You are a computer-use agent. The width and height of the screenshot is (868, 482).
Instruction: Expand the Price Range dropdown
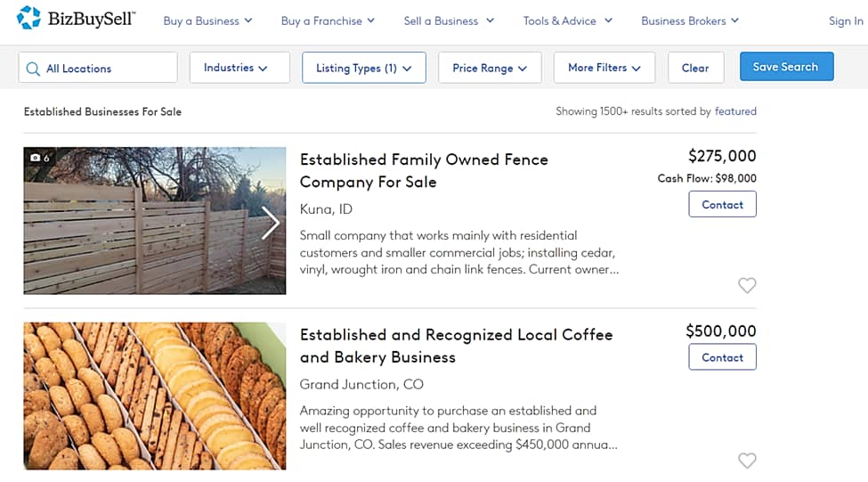click(x=490, y=68)
